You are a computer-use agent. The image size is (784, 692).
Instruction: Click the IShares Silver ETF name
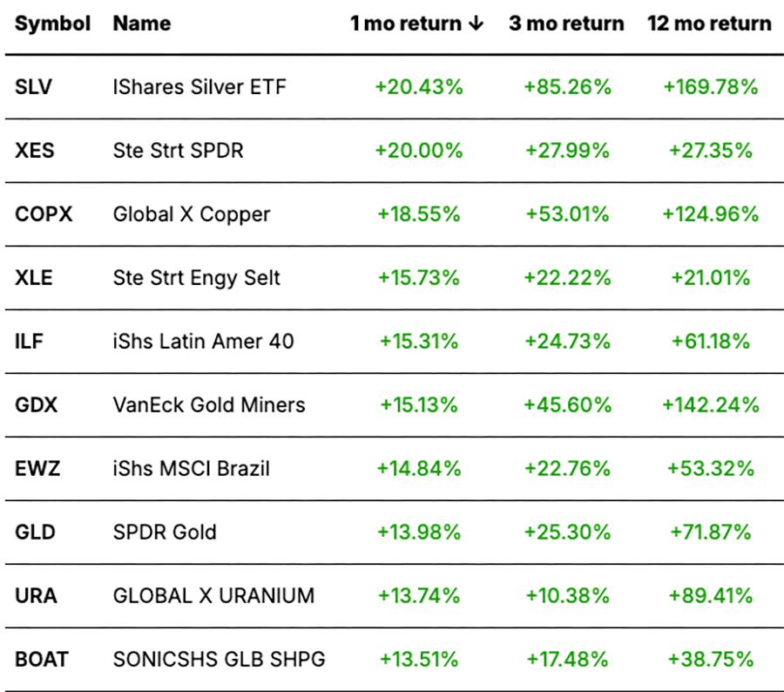(199, 87)
